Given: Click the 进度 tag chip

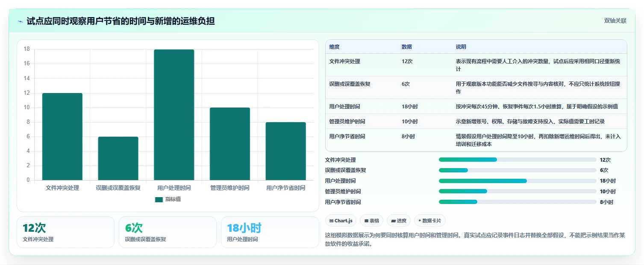Looking at the screenshot, I should pos(398,221).
